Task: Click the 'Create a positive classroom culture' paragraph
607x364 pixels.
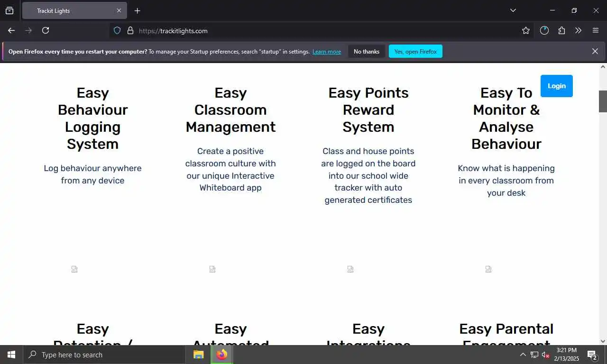Action: pyautogui.click(x=230, y=169)
